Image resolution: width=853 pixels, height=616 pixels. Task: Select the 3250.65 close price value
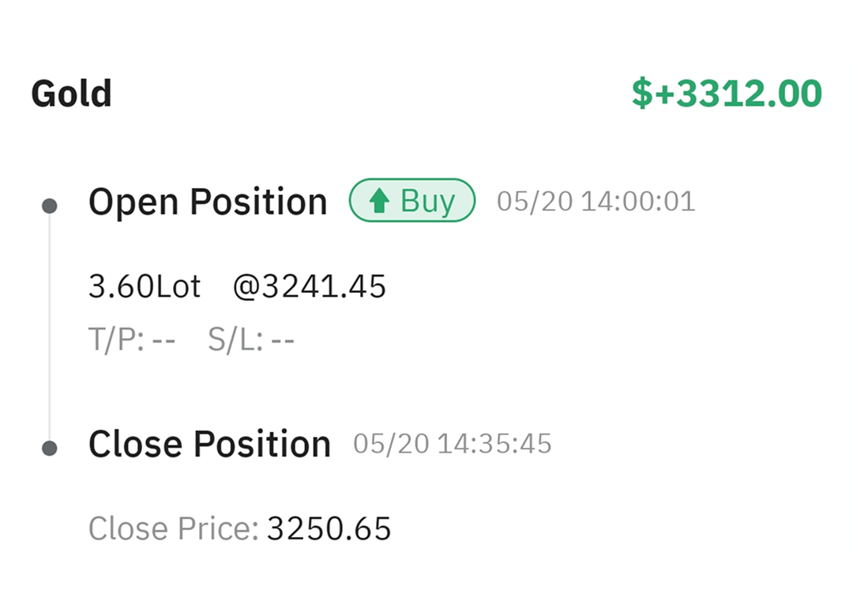pyautogui.click(x=329, y=529)
